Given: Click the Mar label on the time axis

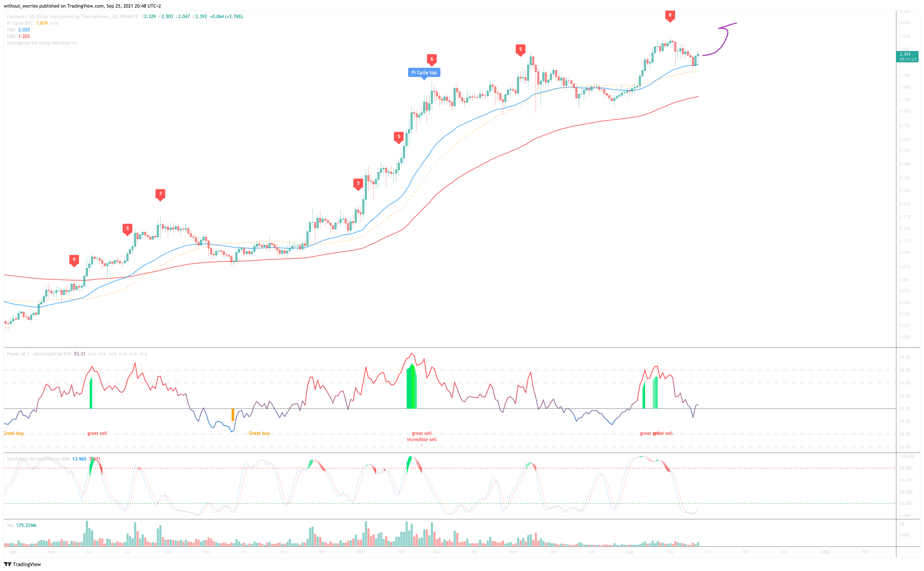Looking at the screenshot, I should [437, 552].
